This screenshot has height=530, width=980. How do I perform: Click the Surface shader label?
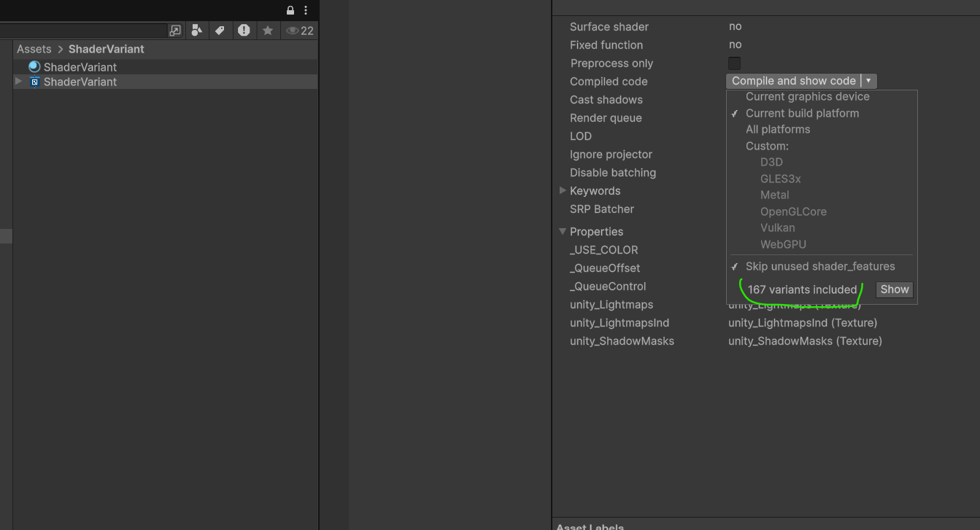(609, 27)
